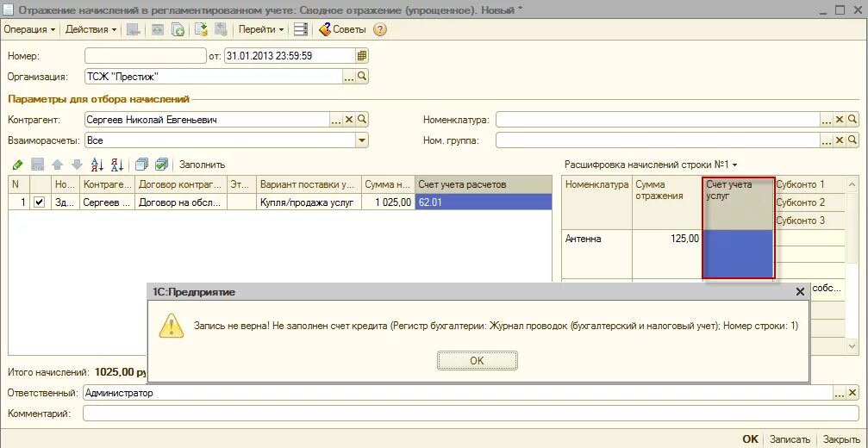
Task: Click the list settings icon beside Перейти
Action: (x=301, y=30)
